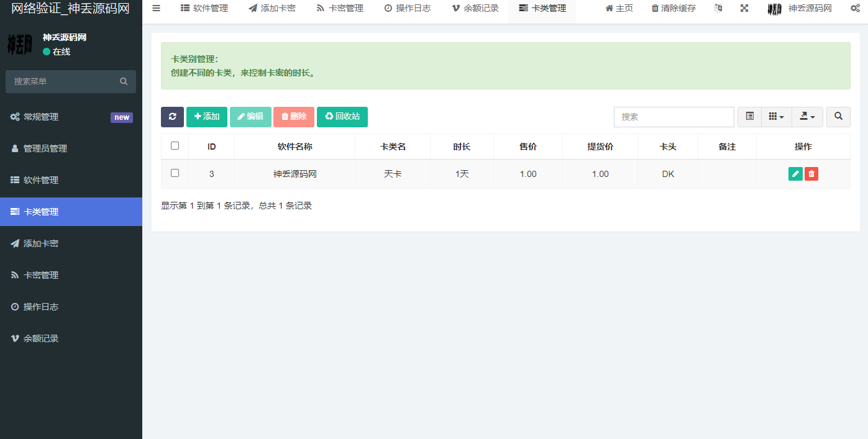Click the refresh icon above the card table
Image resolution: width=868 pixels, height=439 pixels.
coord(172,117)
